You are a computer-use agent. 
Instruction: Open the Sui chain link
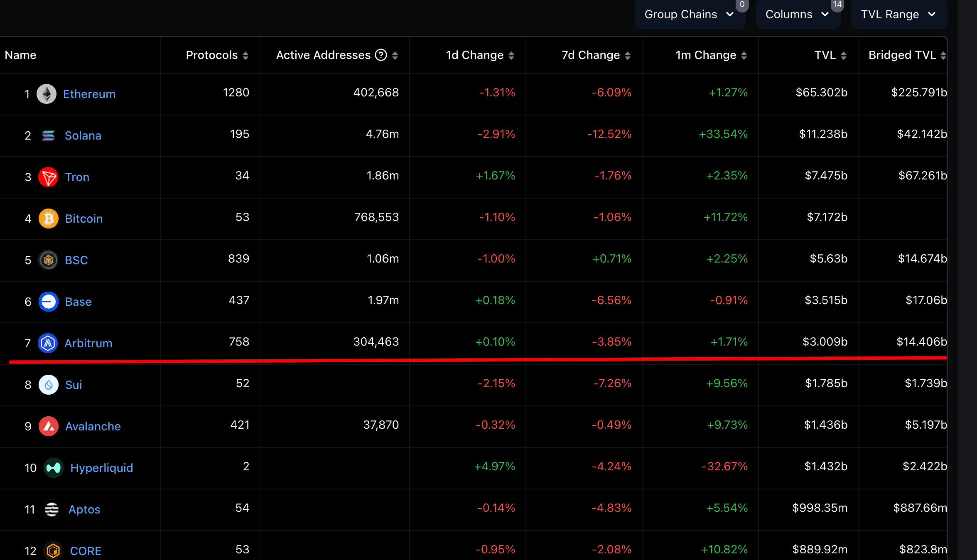pos(74,385)
